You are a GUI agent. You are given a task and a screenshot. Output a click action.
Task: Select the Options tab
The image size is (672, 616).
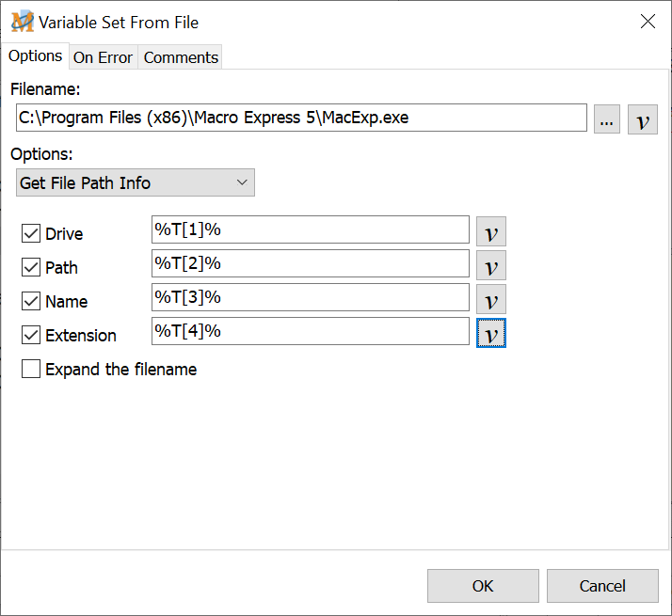pyautogui.click(x=35, y=56)
